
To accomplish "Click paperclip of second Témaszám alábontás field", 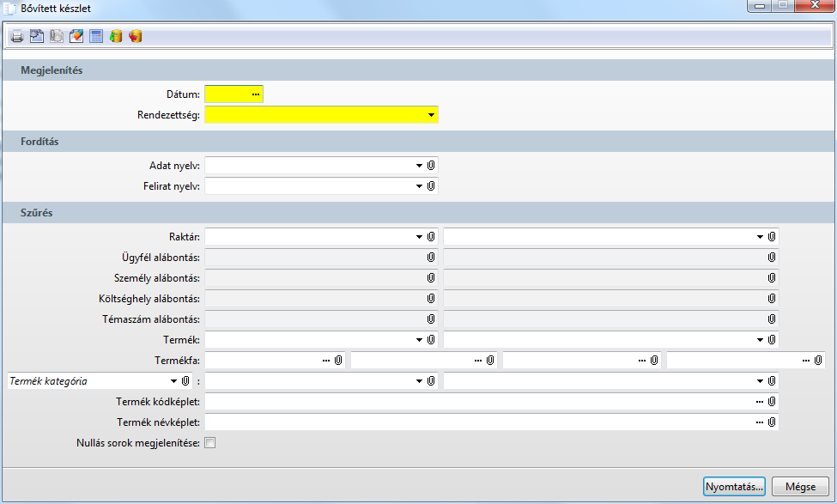I will (772, 319).
